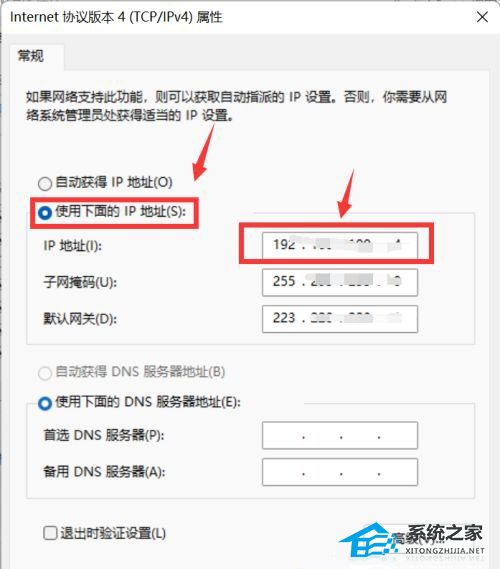Click last octet of the IP address box

(x=395, y=245)
